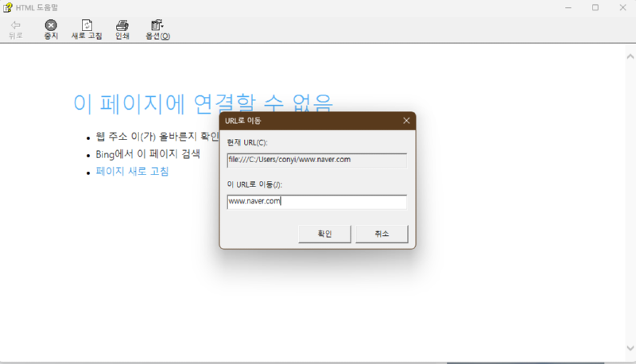
Task: Close the HTML 도움말 window
Action: [622, 8]
